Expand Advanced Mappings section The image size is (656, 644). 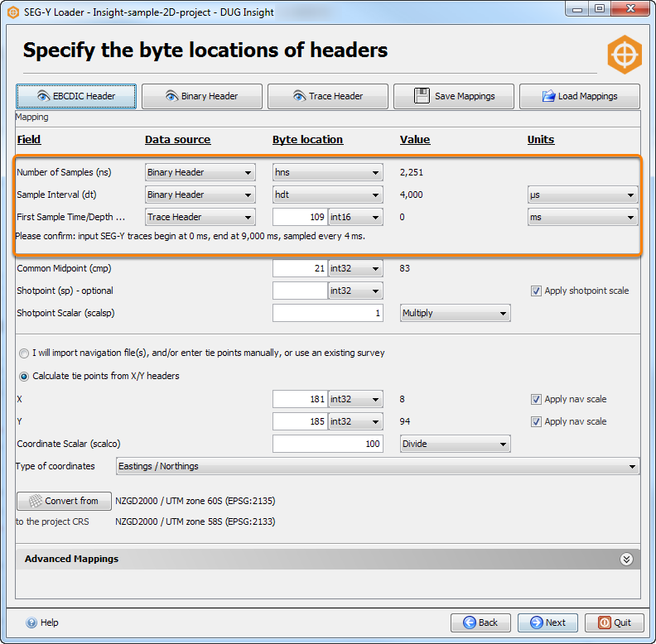pyautogui.click(x=626, y=560)
